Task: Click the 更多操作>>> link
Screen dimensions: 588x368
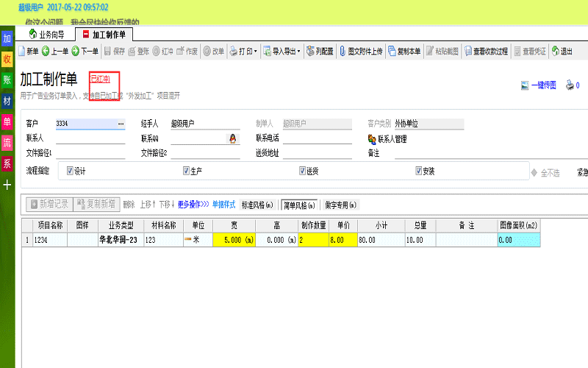Action: (x=193, y=204)
